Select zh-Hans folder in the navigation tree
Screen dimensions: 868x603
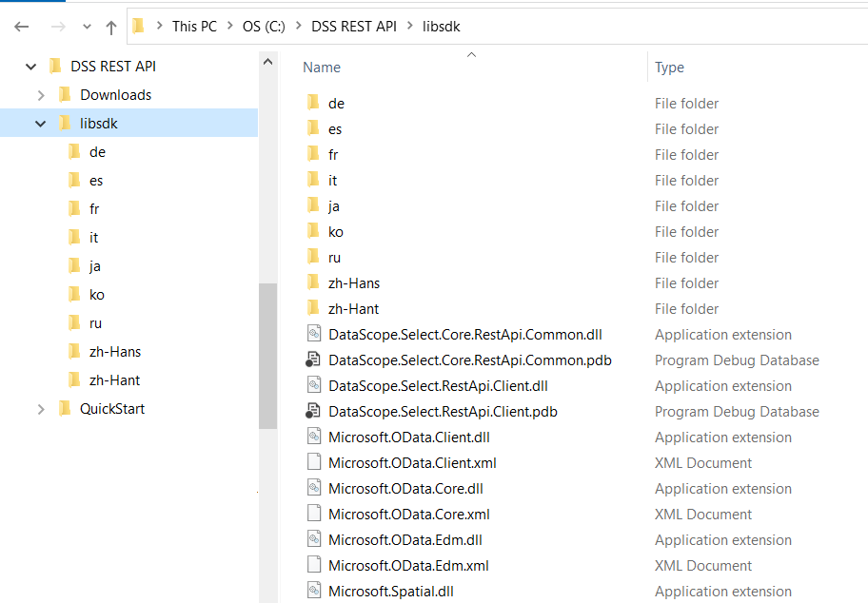pos(115,352)
